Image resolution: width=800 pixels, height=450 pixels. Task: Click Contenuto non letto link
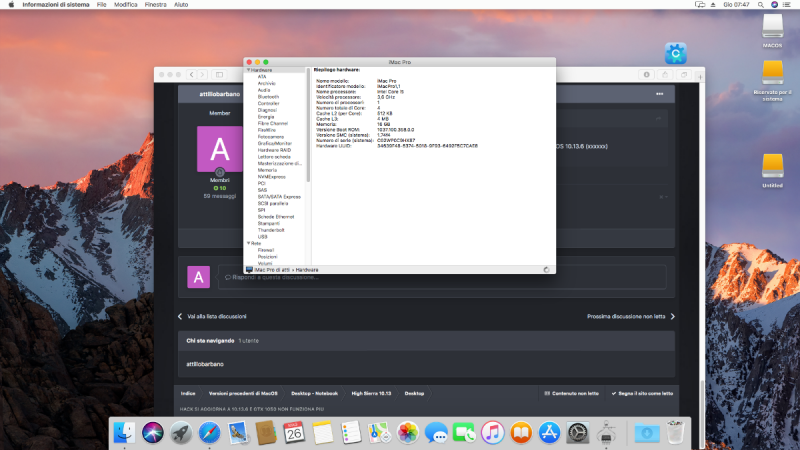click(571, 393)
